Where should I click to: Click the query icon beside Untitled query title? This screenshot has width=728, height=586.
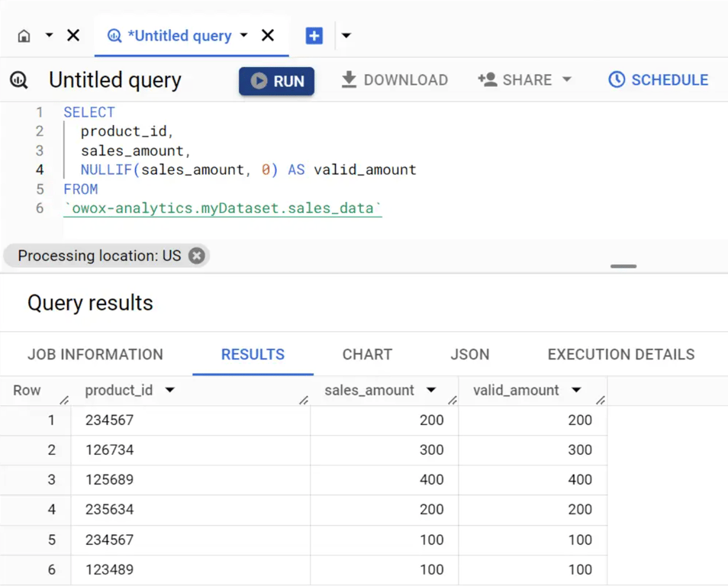19,80
